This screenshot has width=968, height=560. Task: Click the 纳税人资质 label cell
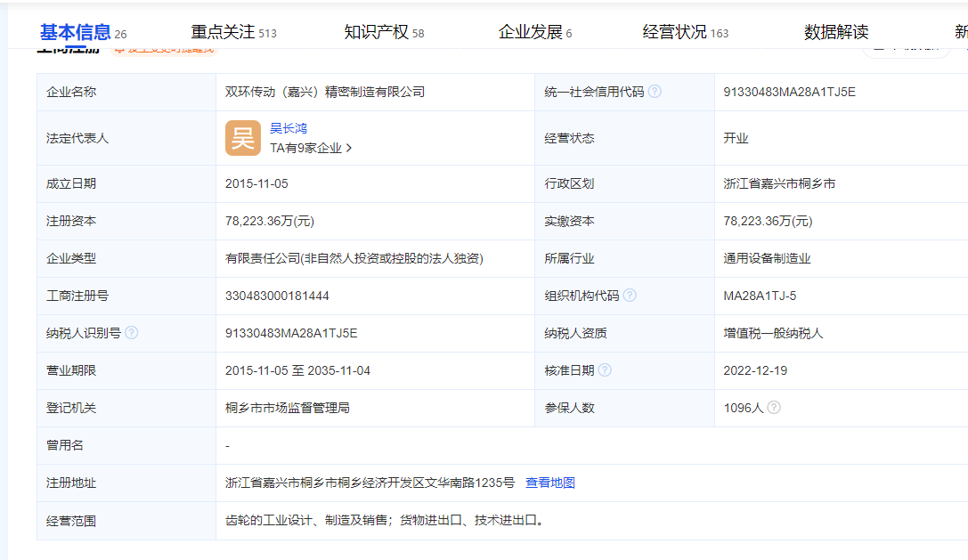[625, 333]
